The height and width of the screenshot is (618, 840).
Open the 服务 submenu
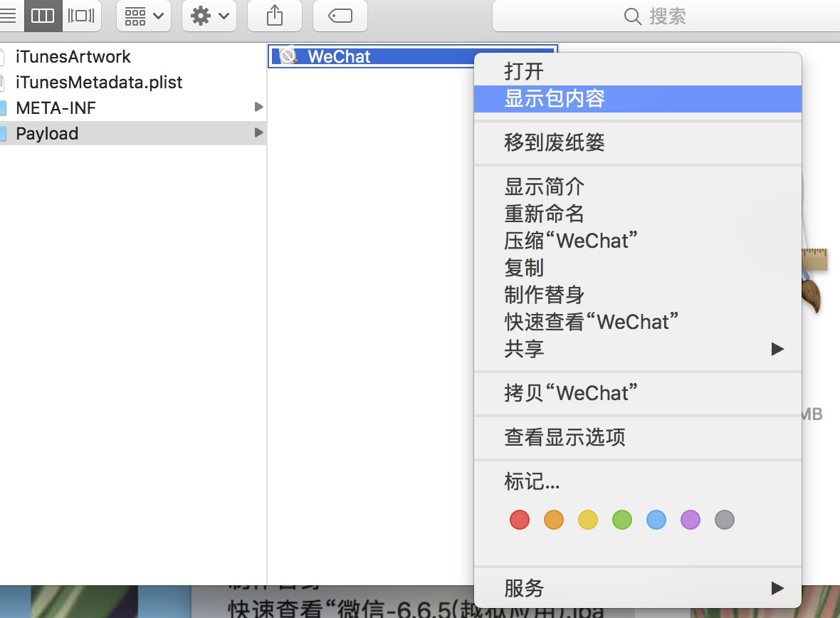[638, 588]
